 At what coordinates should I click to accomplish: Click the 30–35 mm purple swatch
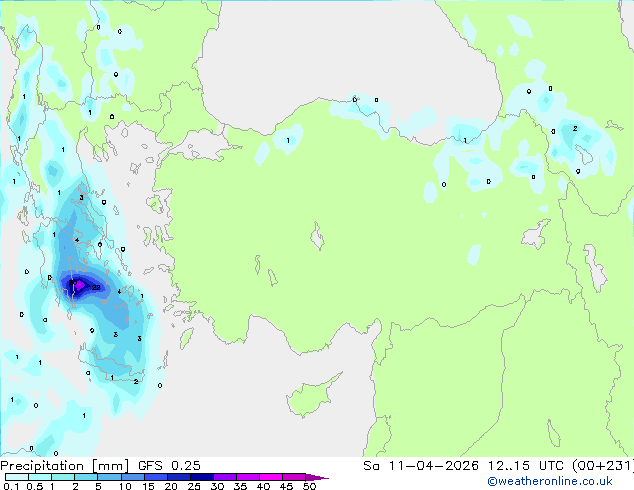pos(224,477)
